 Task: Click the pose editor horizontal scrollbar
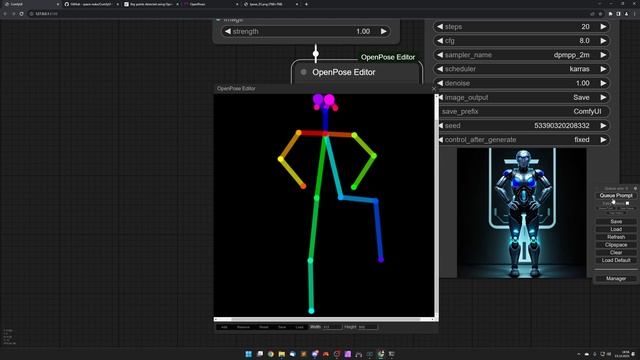[324, 320]
